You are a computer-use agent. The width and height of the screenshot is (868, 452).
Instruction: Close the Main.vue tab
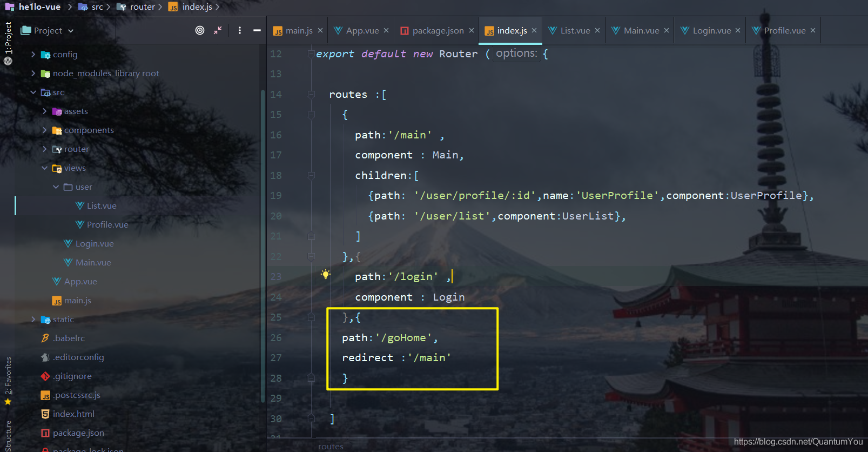pos(667,30)
